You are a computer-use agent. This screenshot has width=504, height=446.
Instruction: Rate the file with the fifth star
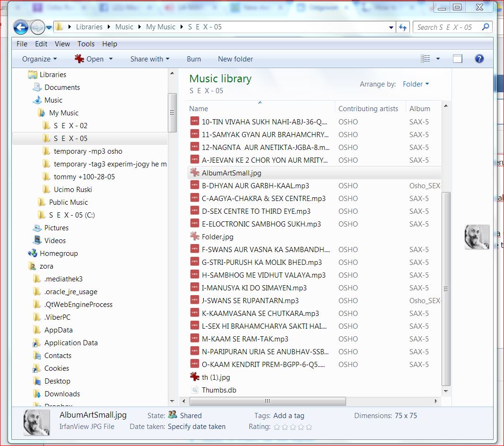coord(309,427)
